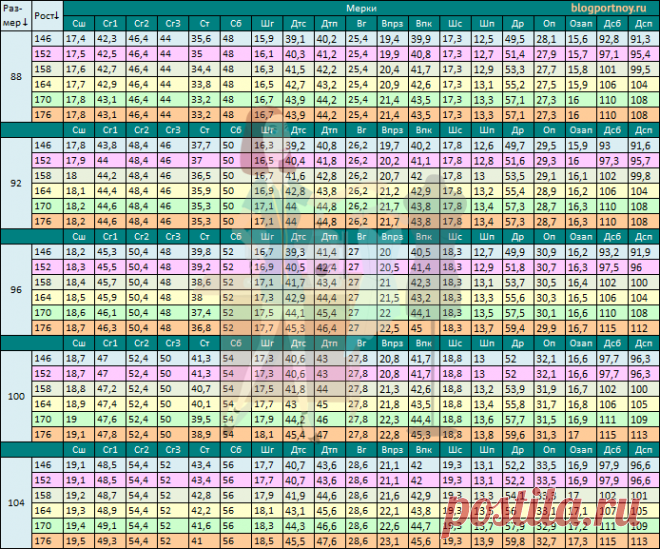The height and width of the screenshot is (549, 660).
Task: Click Ст value 37,4 in size 96 row 170
Action: 204,313
